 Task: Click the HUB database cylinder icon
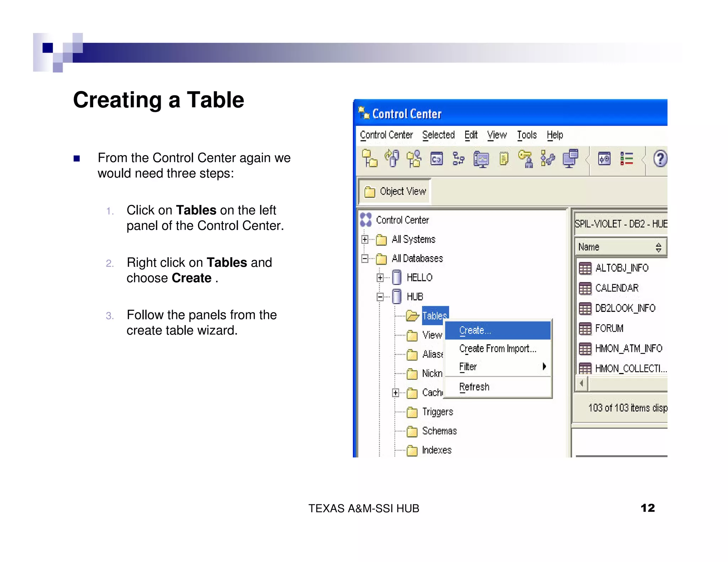pos(397,296)
